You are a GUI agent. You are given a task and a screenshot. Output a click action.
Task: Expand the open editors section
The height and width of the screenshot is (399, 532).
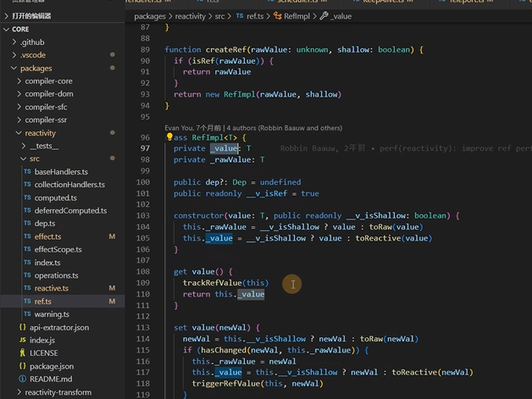7,16
